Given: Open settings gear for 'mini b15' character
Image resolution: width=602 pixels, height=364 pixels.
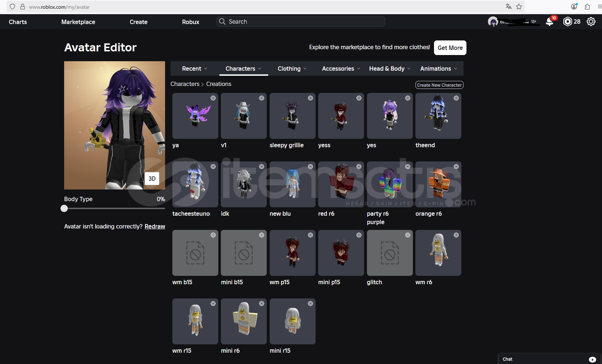Looking at the screenshot, I should click(262, 235).
